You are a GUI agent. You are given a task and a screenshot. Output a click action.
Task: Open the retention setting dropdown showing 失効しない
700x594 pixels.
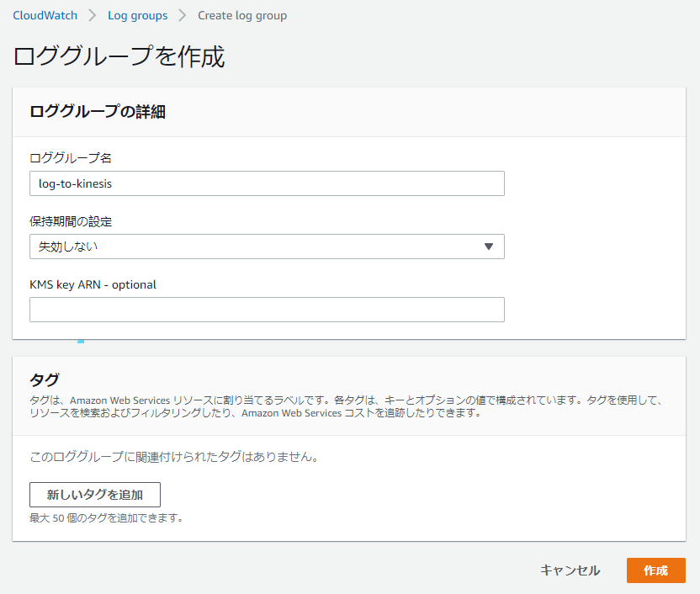click(x=267, y=247)
